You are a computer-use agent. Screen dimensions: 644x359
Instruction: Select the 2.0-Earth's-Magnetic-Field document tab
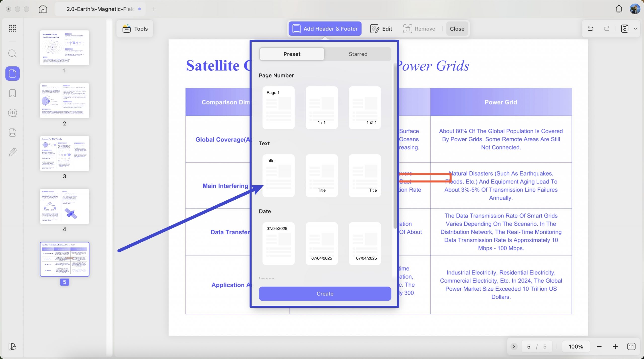coord(100,9)
